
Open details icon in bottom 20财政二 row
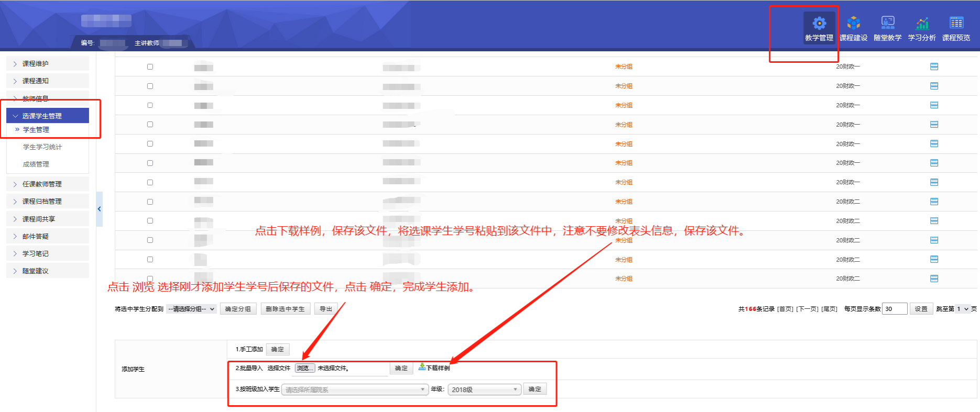tap(934, 279)
